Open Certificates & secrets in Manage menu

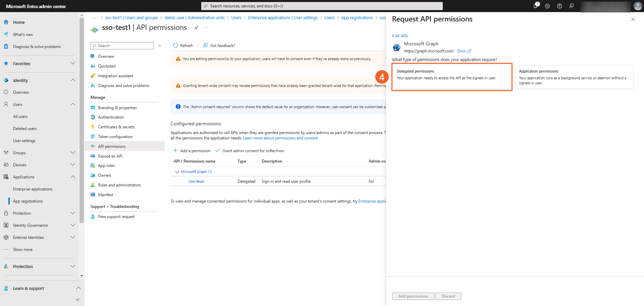116,127
